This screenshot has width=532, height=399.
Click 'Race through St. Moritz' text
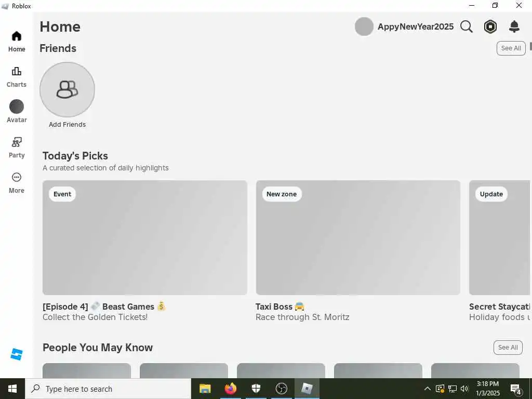coord(302,317)
